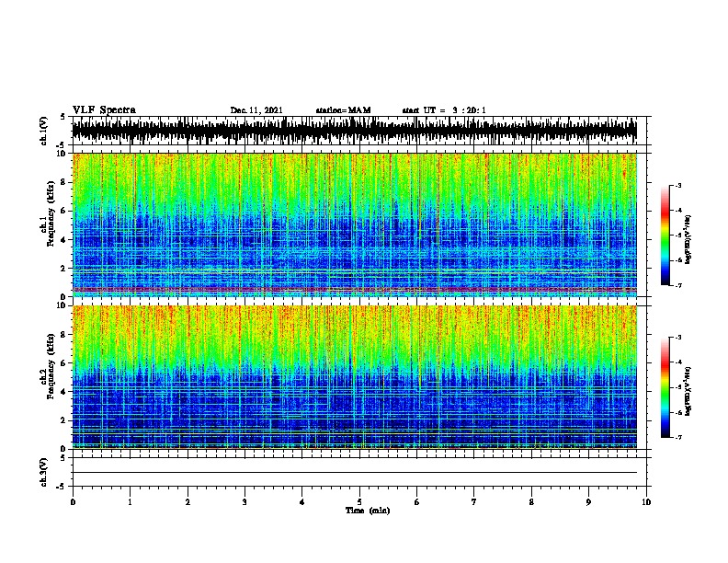728x563 pixels.
Task: Click the "4" kHz tick on ch.1 frequency axis
Action: pos(64,240)
